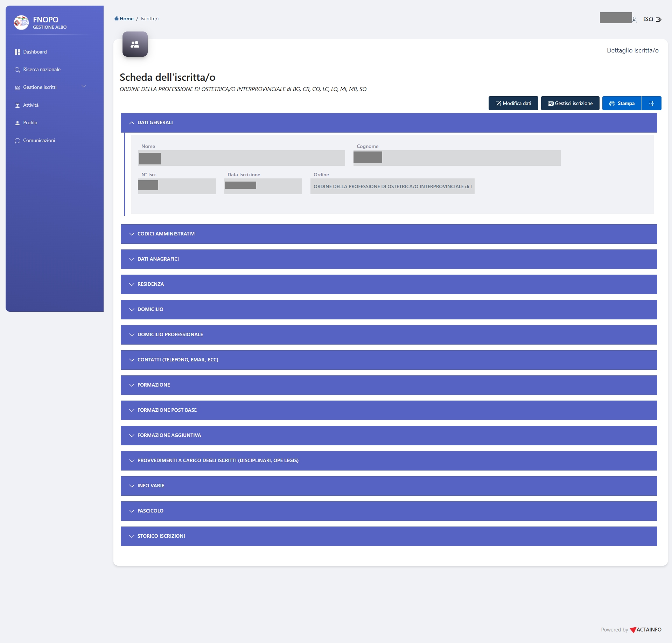Click the settings sliders icon beside Stampa

[x=651, y=103]
